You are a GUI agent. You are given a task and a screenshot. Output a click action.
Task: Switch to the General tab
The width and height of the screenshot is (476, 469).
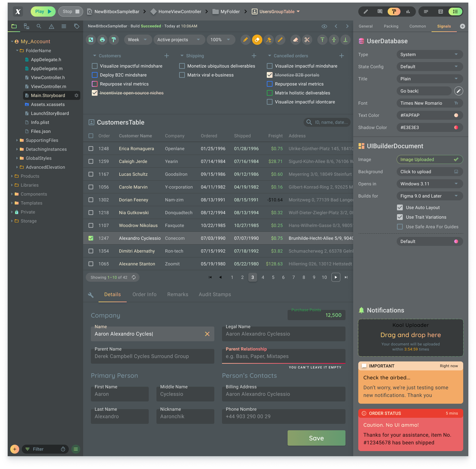point(366,26)
